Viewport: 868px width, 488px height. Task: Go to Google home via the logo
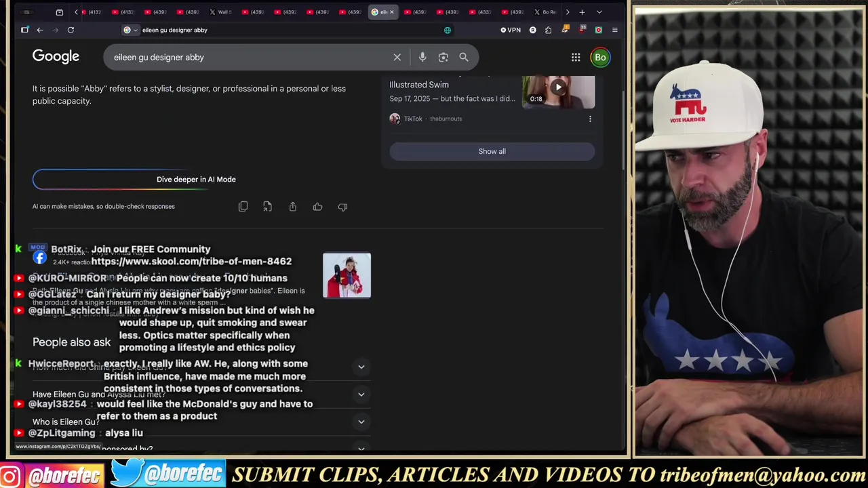[56, 56]
